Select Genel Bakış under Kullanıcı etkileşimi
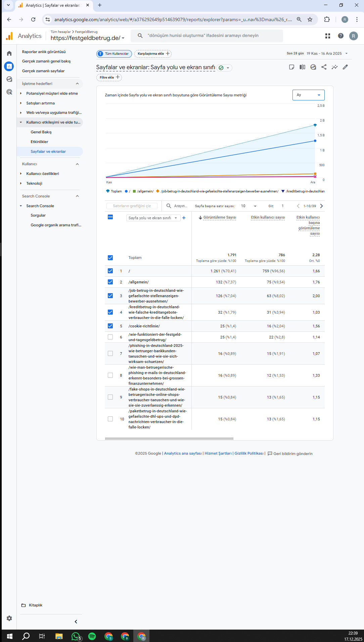The height and width of the screenshot is (642, 364). [x=41, y=132]
